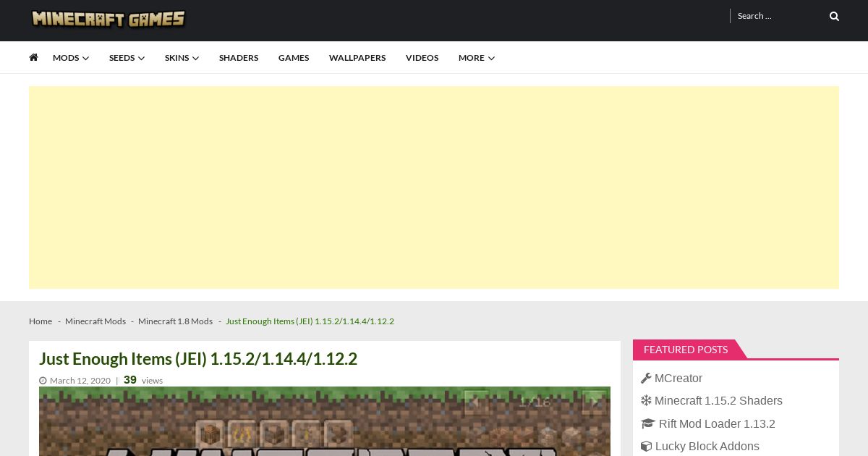Viewport: 868px width, 456px height.
Task: Click the clock icon next to March 12, 2020
Action: click(x=43, y=381)
